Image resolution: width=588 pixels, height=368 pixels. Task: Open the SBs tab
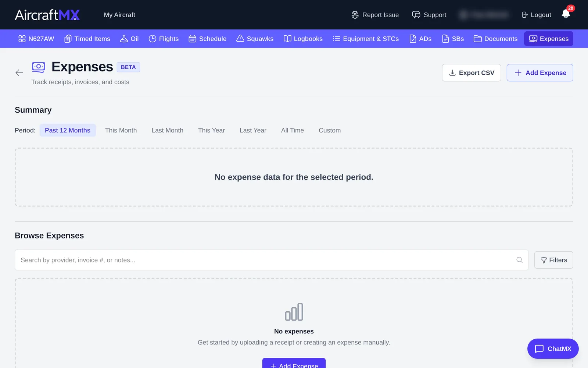[453, 39]
